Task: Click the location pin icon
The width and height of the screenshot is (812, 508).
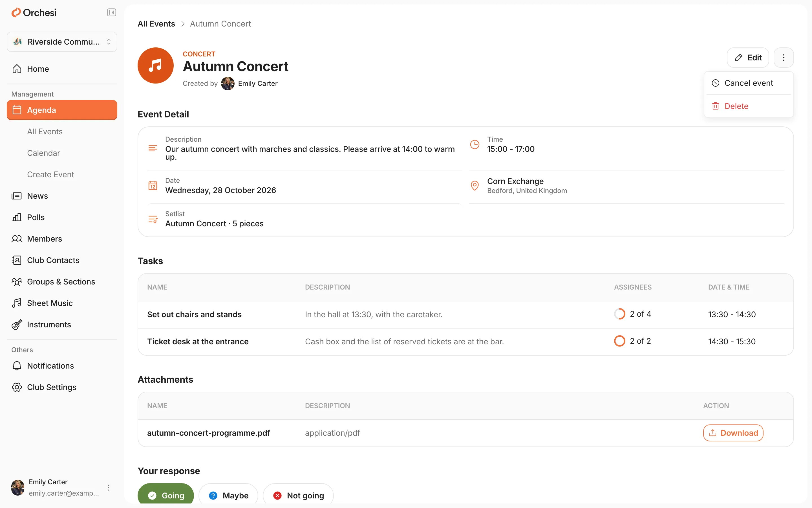Action: pyautogui.click(x=475, y=185)
